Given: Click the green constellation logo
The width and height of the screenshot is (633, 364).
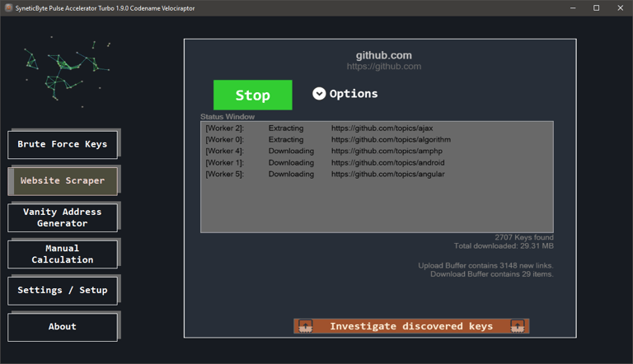Looking at the screenshot, I should click(67, 71).
